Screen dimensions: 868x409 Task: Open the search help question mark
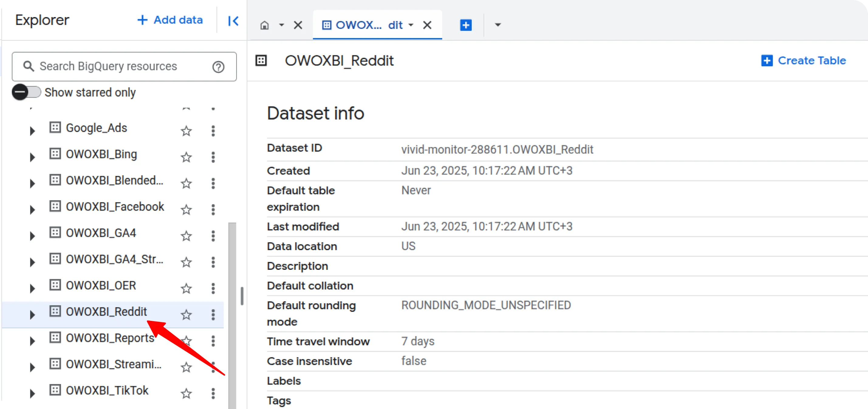point(218,67)
